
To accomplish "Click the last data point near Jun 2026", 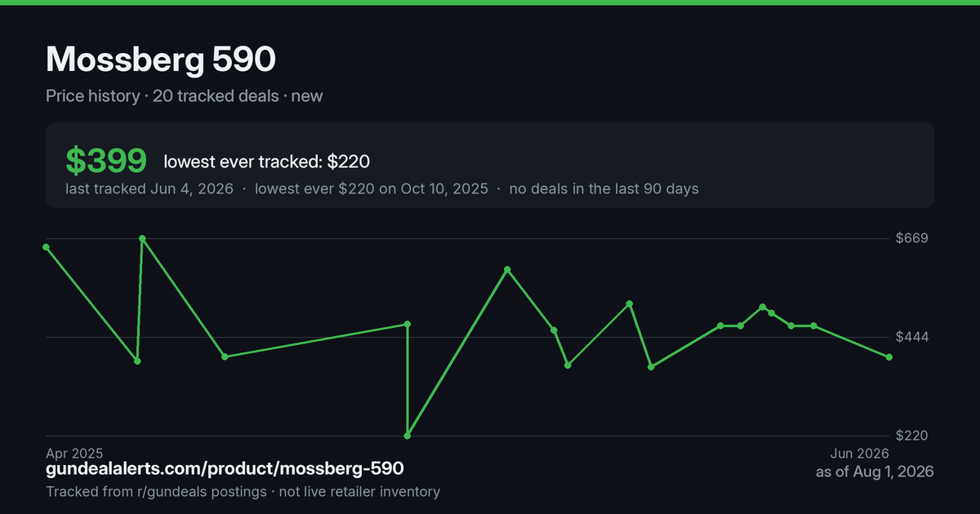I will coord(889,357).
